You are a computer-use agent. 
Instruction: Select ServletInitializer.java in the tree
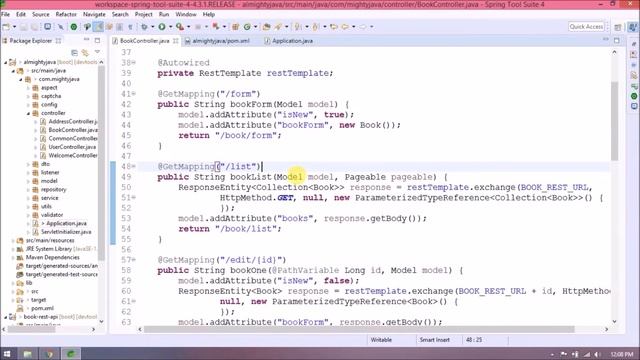coord(66,232)
